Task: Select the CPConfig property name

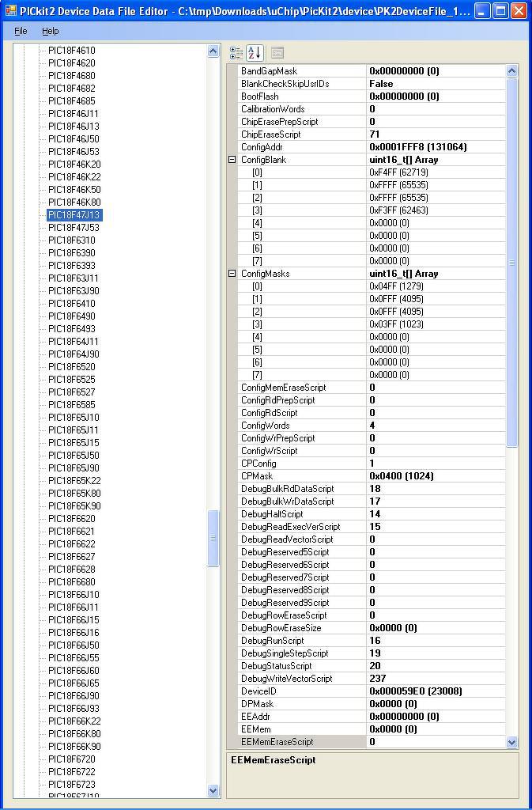Action: pos(258,464)
